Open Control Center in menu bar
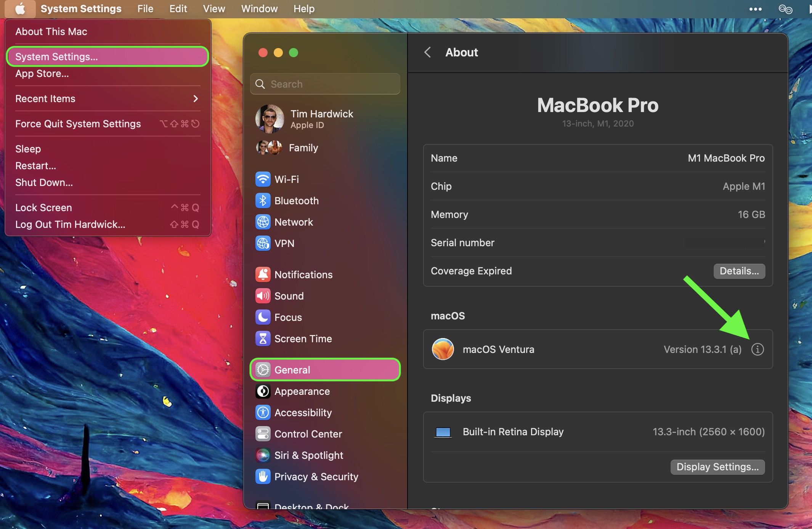This screenshot has height=529, width=812. (x=785, y=9)
